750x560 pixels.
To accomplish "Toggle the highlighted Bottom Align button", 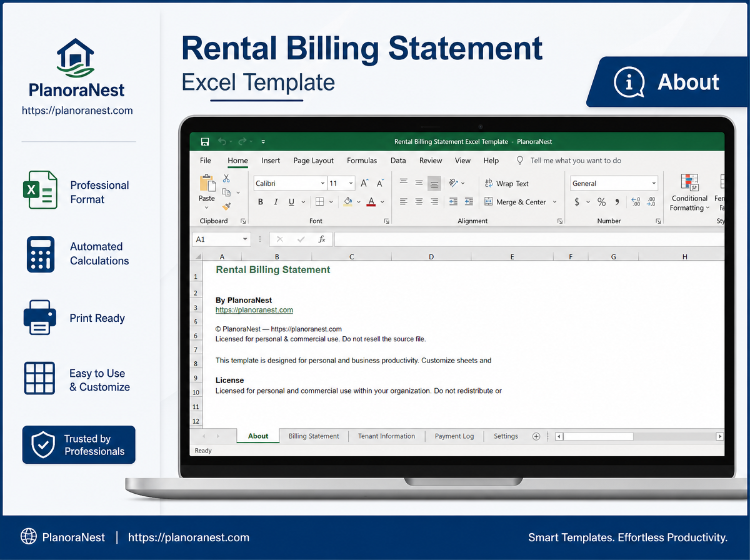I will tap(434, 183).
